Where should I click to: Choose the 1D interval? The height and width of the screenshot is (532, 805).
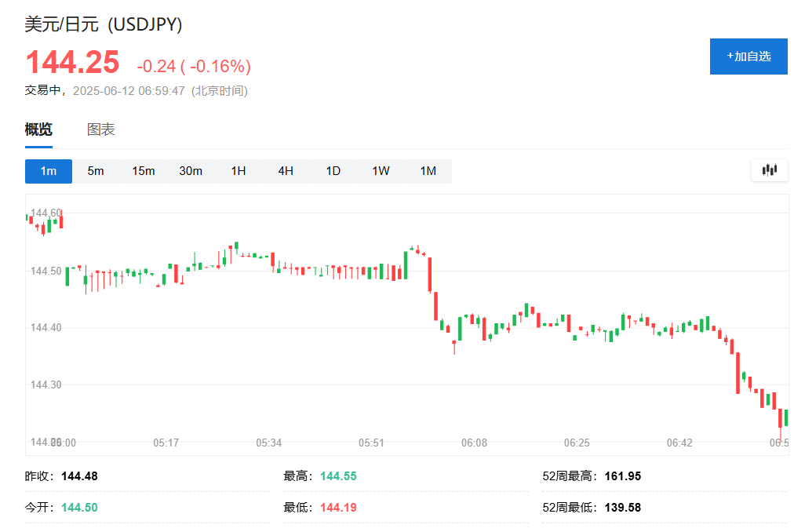333,171
